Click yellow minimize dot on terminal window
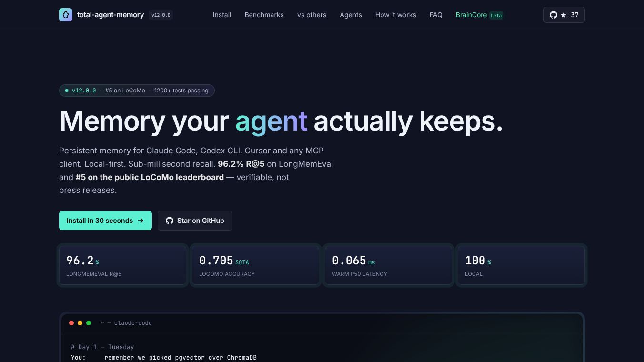The height and width of the screenshot is (362, 644). click(x=80, y=323)
